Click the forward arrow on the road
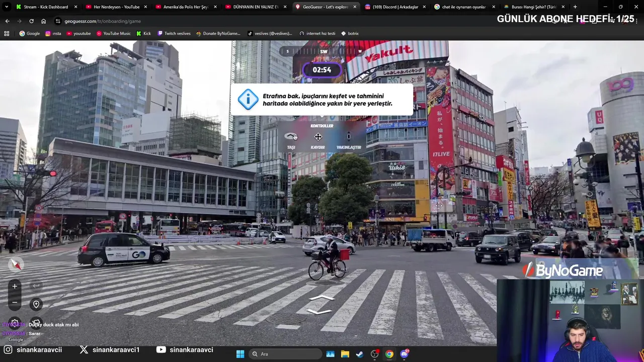The height and width of the screenshot is (362, 644). (321, 298)
